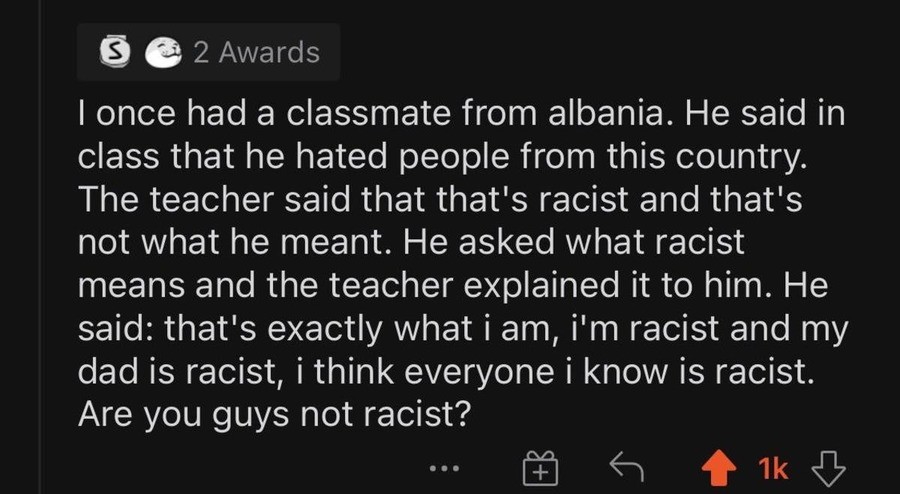Screen dimensions: 900x494
Task: Tap the line starting 'said: that's exactly'
Action: (462, 328)
